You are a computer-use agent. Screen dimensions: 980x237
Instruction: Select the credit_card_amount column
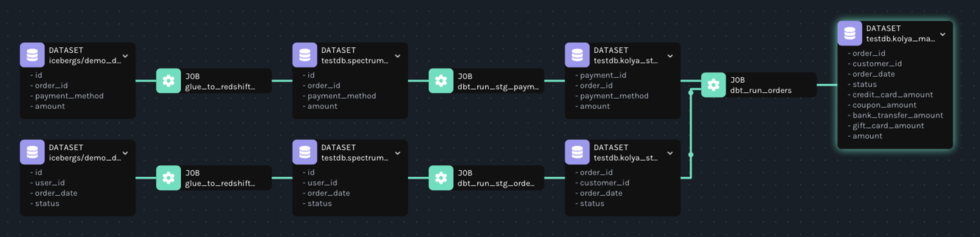point(892,95)
